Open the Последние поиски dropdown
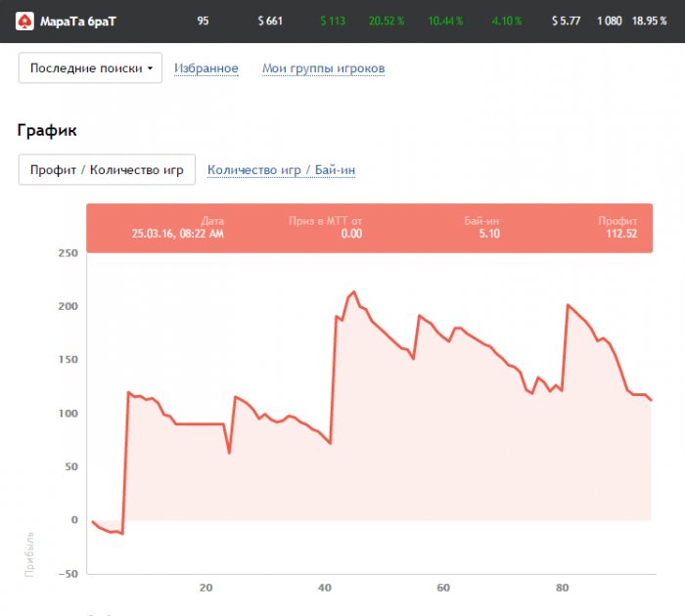This screenshot has width=685, height=616. [x=91, y=68]
